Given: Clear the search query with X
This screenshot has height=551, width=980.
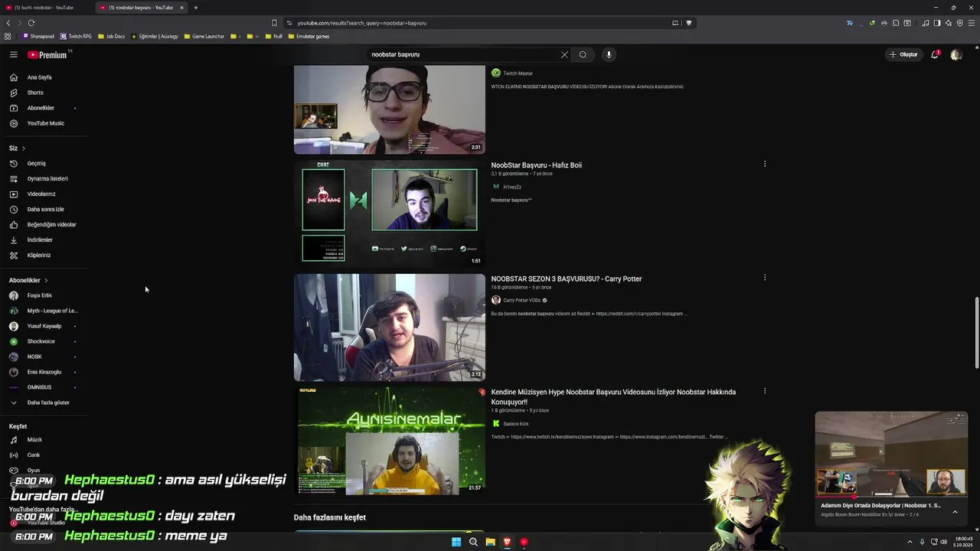Looking at the screenshot, I should click(x=564, y=54).
